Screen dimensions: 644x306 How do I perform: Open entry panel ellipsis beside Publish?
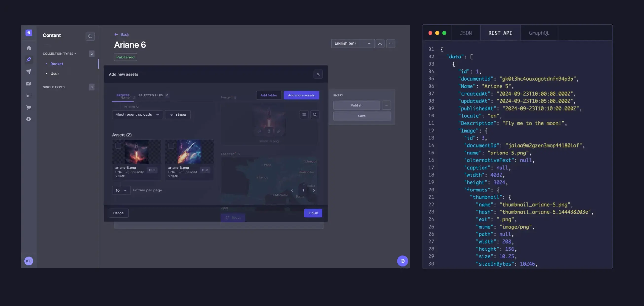(x=386, y=105)
